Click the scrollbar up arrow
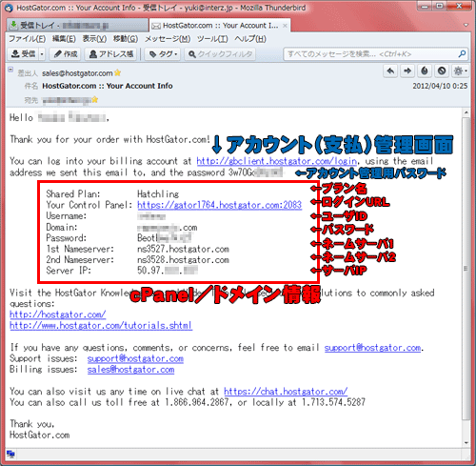476x466 pixels. pyautogui.click(x=466, y=112)
